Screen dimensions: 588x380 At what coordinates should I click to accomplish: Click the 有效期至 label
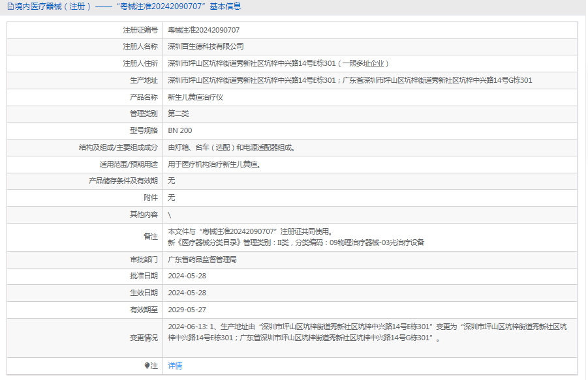(144, 310)
